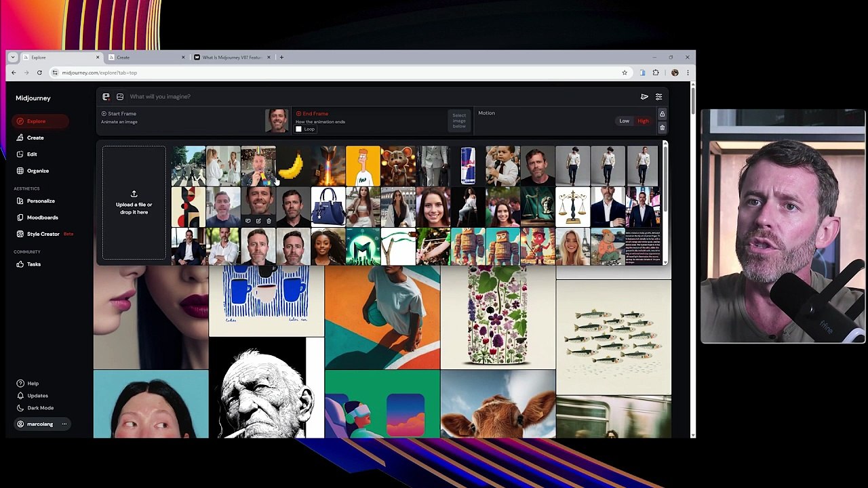
Task: Open the floral vase artwork
Action: tap(498, 317)
